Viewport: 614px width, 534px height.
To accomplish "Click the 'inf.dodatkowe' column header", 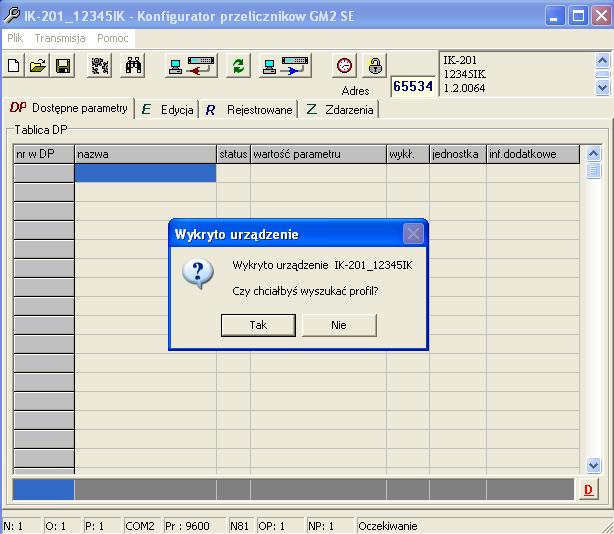I will click(x=533, y=154).
